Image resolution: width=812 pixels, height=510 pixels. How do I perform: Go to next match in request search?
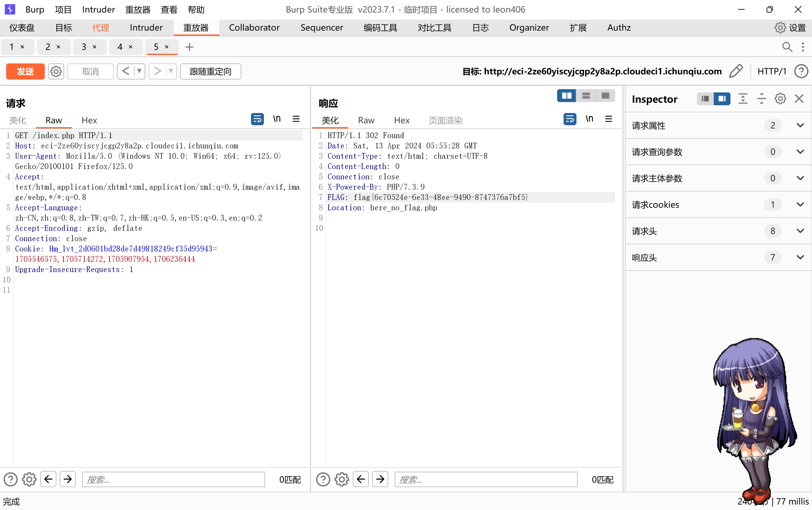pyautogui.click(x=68, y=479)
